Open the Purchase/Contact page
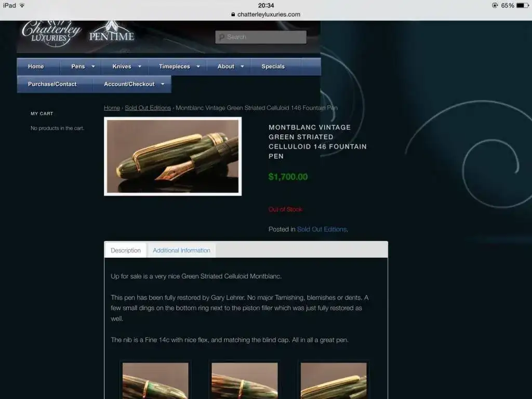This screenshot has width=532, height=399. point(52,84)
